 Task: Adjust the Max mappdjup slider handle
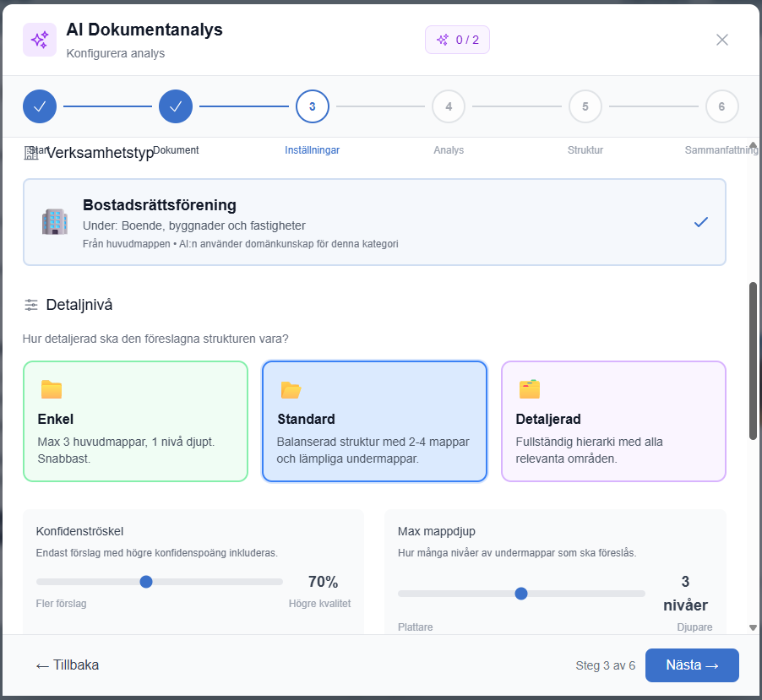click(521, 594)
